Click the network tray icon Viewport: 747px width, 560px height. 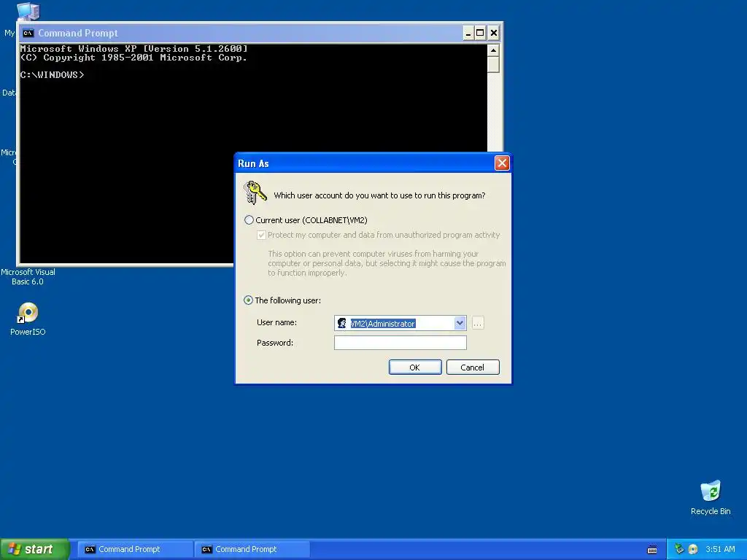[679, 548]
